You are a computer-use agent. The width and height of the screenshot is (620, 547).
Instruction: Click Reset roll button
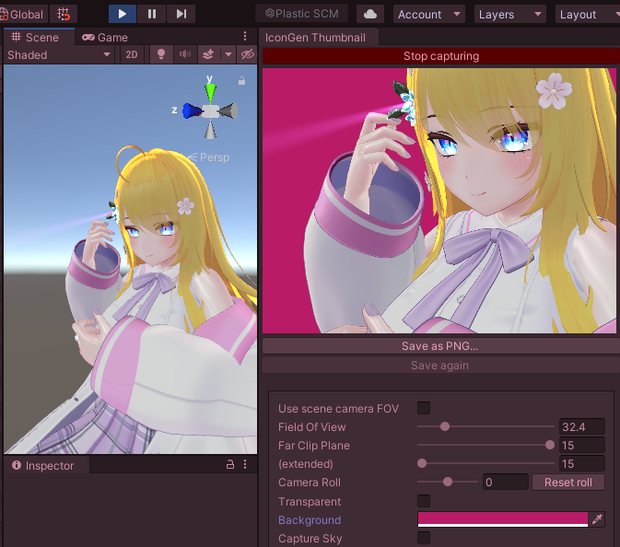click(x=568, y=482)
